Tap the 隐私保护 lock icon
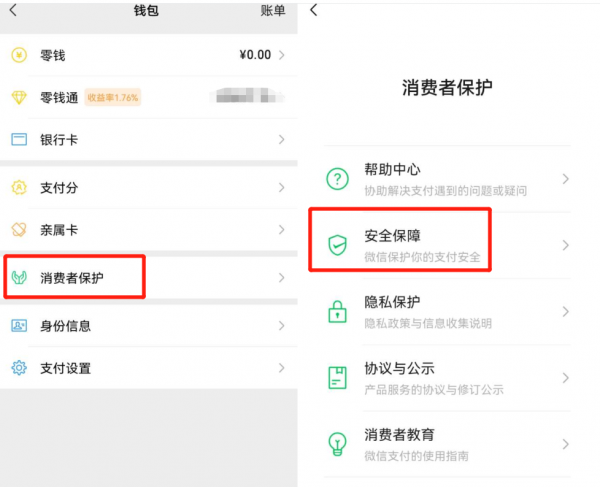This screenshot has height=487, width=600. [338, 311]
